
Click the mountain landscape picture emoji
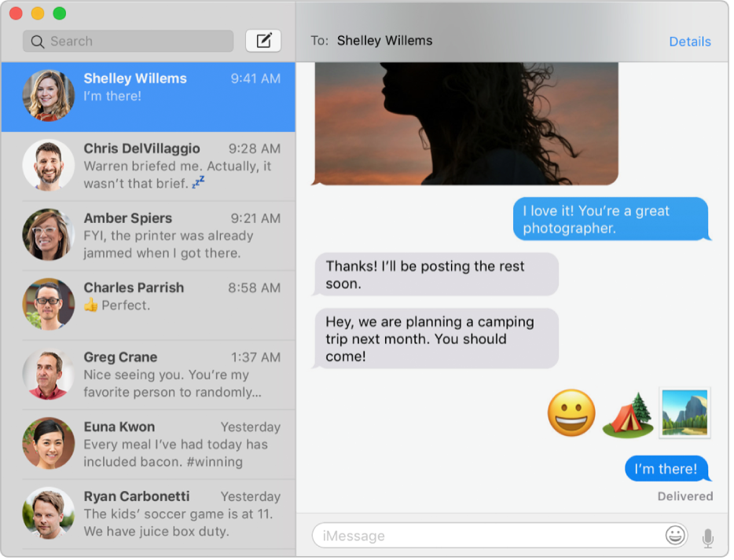(684, 412)
